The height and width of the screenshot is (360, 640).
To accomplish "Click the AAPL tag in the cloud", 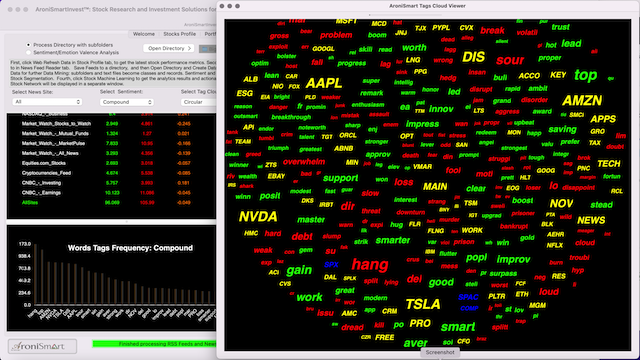I will click(324, 83).
